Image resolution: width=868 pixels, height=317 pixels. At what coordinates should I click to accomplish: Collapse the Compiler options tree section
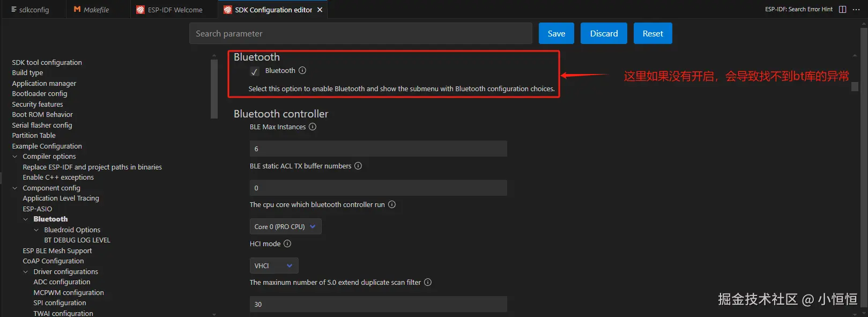pyautogui.click(x=15, y=157)
